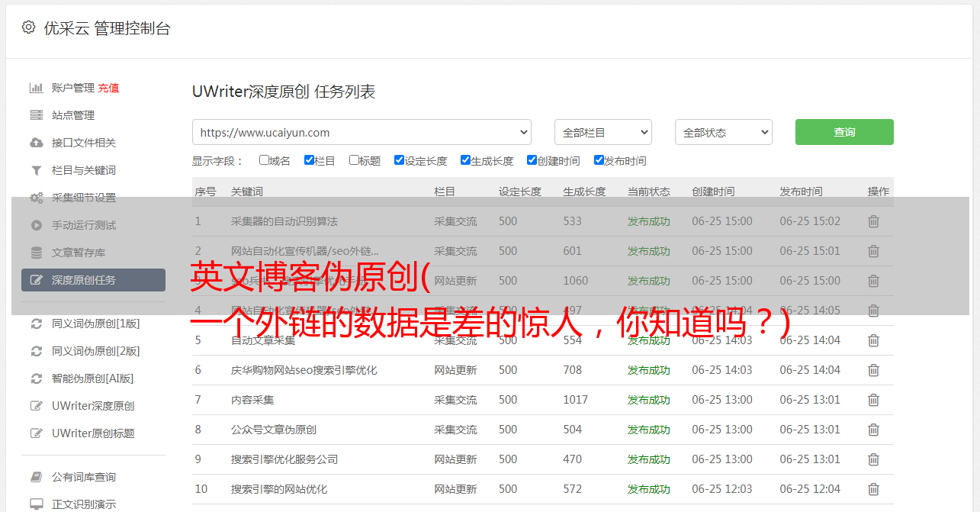Open the 正文识别演示 sidebar link
This screenshot has height=512, width=980.
[x=84, y=504]
